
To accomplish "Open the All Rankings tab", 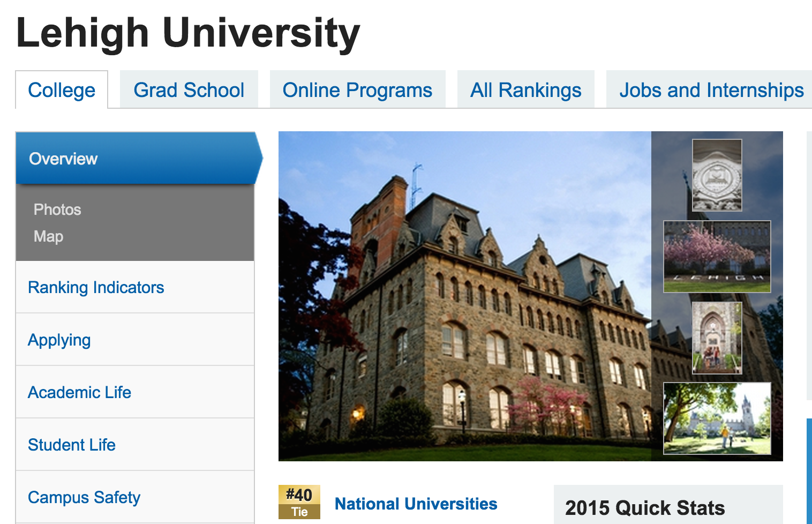I will tap(526, 90).
